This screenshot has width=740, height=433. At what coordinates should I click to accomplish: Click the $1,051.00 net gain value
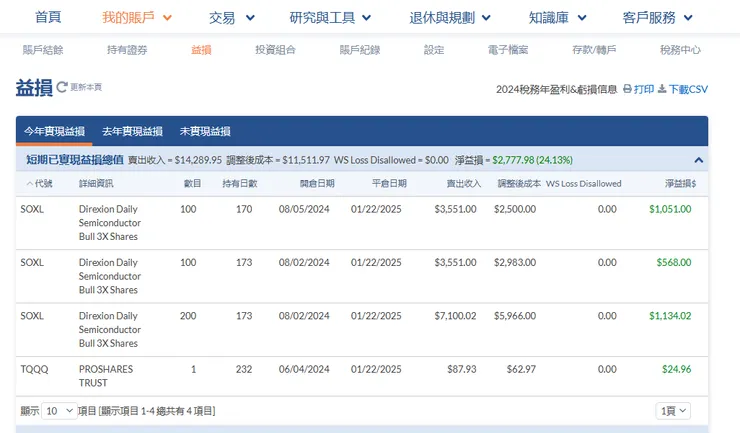click(x=670, y=209)
